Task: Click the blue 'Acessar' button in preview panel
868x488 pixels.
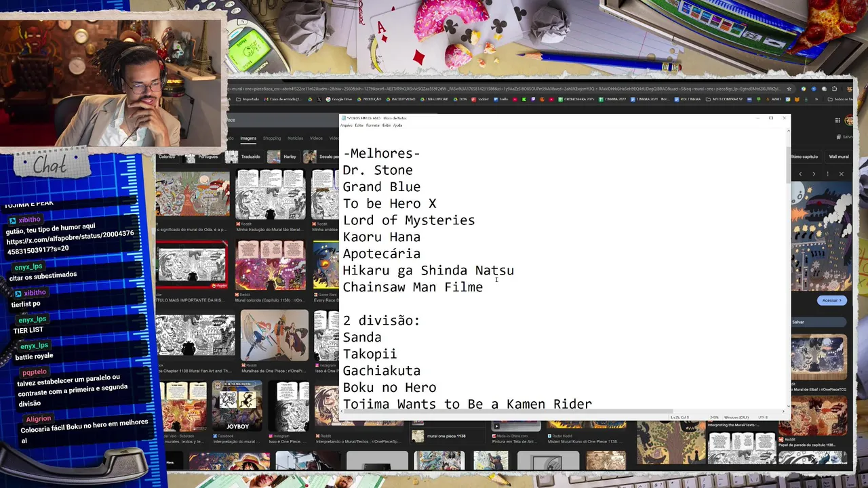Action: click(831, 300)
